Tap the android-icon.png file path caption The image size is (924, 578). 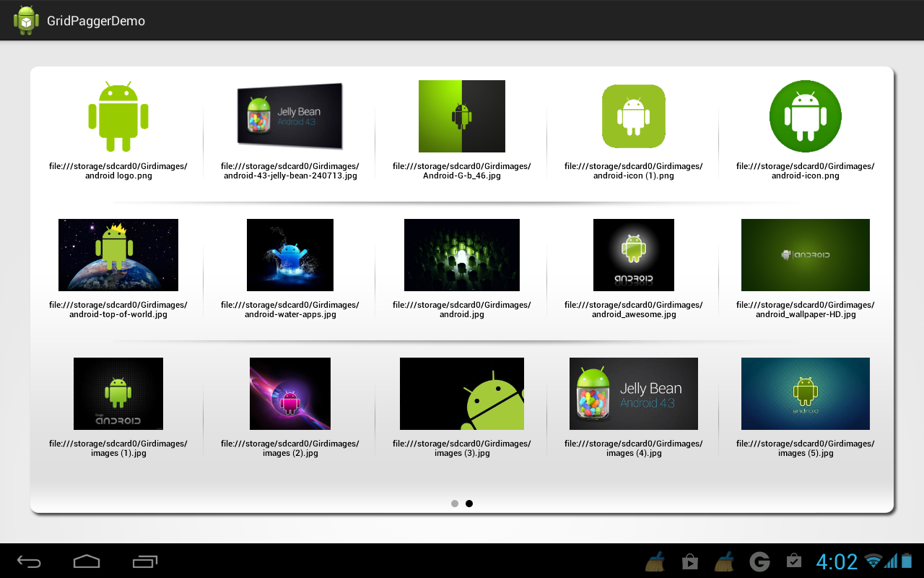(x=806, y=171)
